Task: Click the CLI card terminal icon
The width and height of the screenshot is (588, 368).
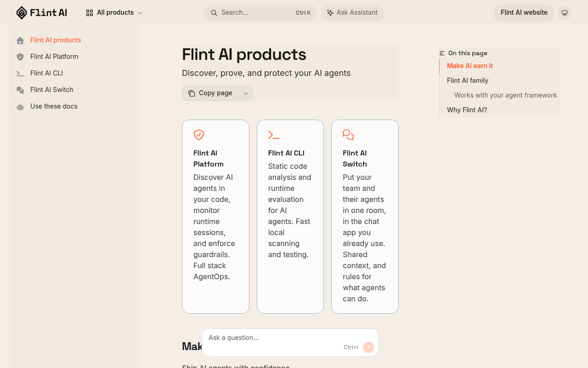Action: click(x=274, y=135)
